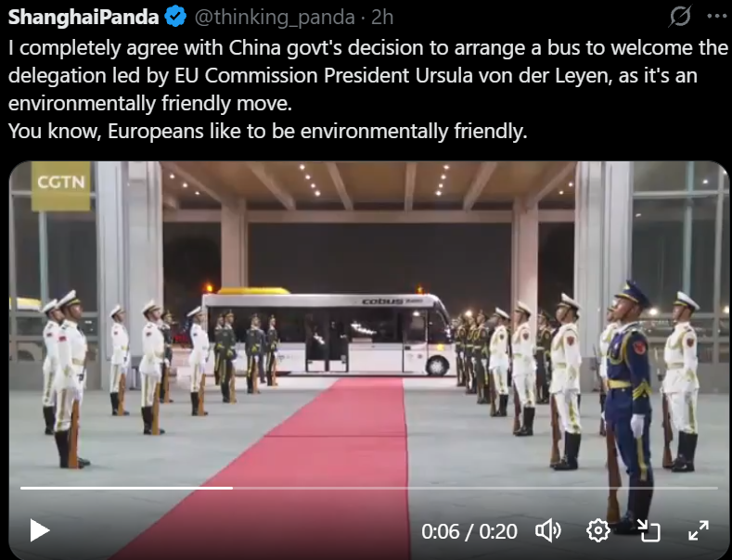Click the 'I completely agree with China' line
The image size is (732, 560).
368,48
